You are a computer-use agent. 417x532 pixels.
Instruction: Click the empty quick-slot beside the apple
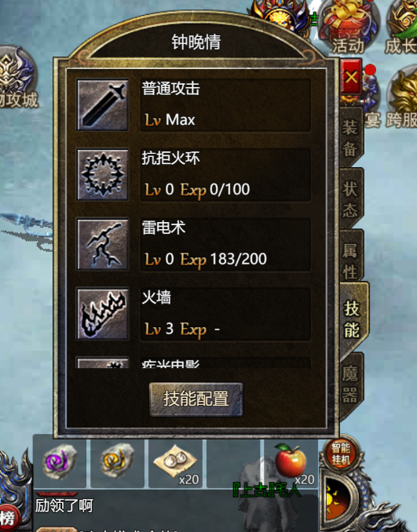[233, 463]
